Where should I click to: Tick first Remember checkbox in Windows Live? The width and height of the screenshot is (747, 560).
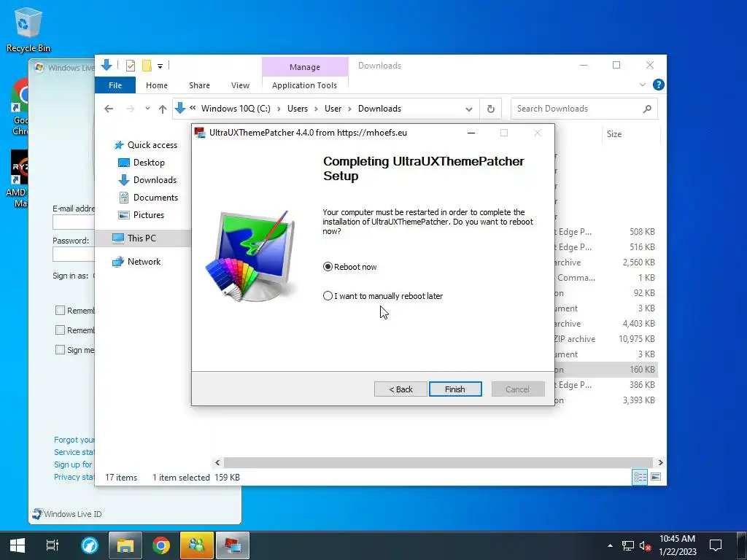(x=60, y=311)
